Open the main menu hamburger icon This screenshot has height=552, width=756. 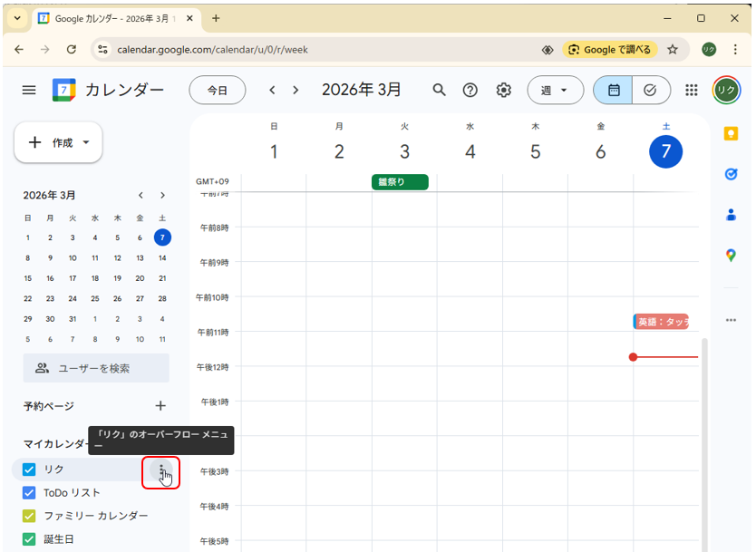[29, 90]
